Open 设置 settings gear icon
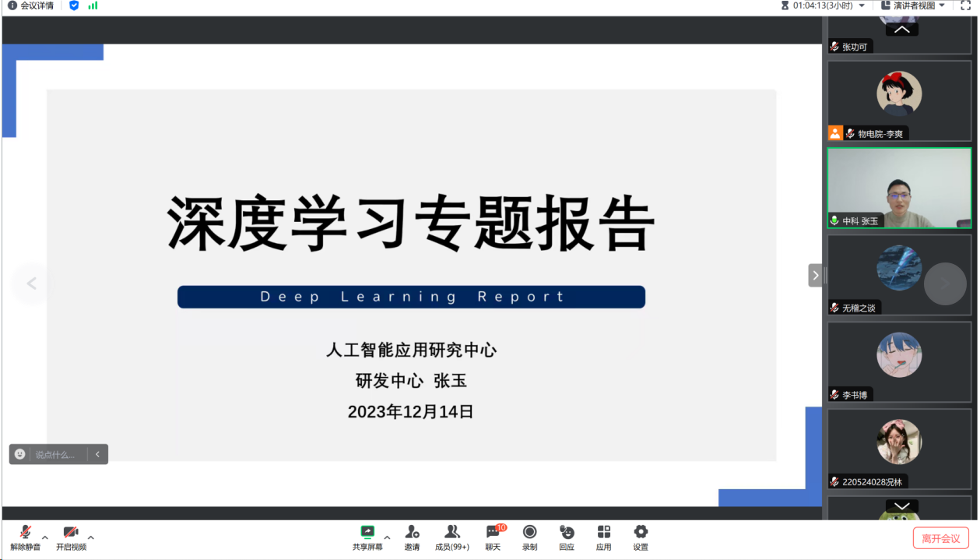The image size is (980, 560). 641,533
